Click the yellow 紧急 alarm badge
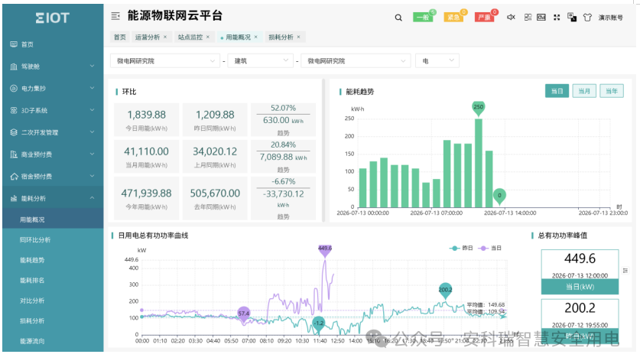This screenshot has width=640, height=364. click(x=453, y=17)
